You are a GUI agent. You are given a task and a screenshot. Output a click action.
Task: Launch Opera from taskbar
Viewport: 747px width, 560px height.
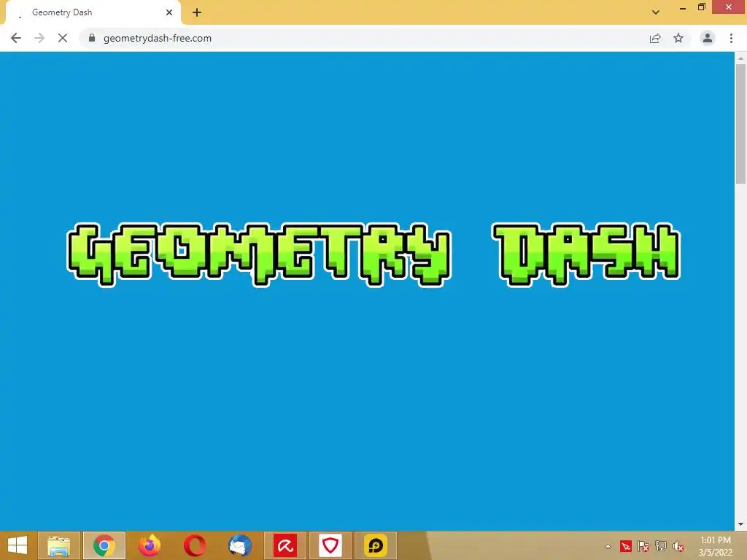(x=194, y=545)
